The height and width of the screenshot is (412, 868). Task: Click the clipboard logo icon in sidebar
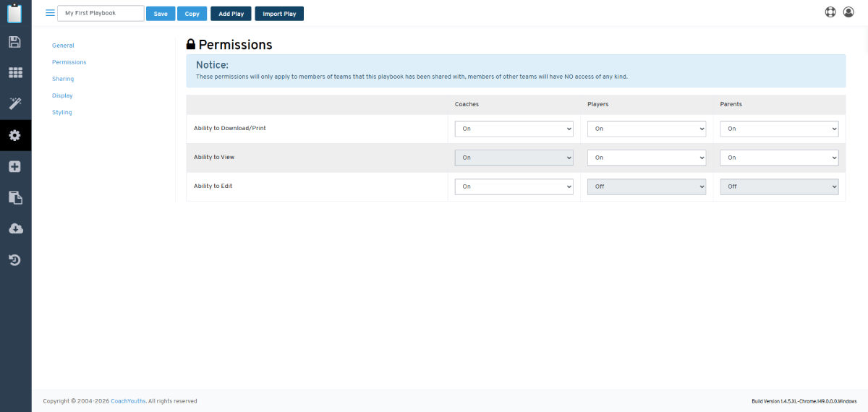[14, 12]
